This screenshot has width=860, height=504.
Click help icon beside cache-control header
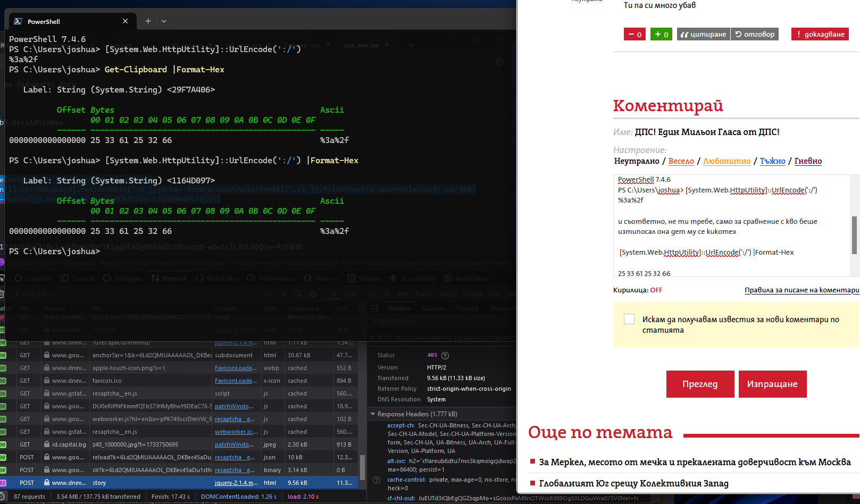377,480
